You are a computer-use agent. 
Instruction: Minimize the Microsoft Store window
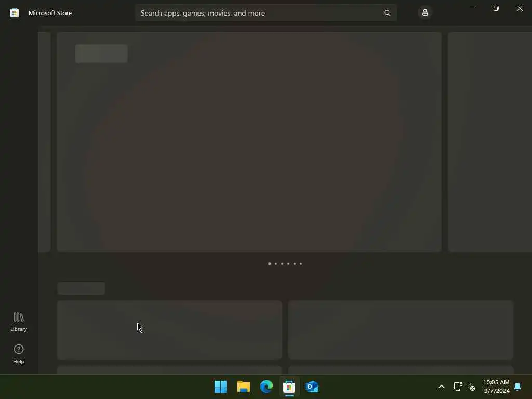coord(472,8)
